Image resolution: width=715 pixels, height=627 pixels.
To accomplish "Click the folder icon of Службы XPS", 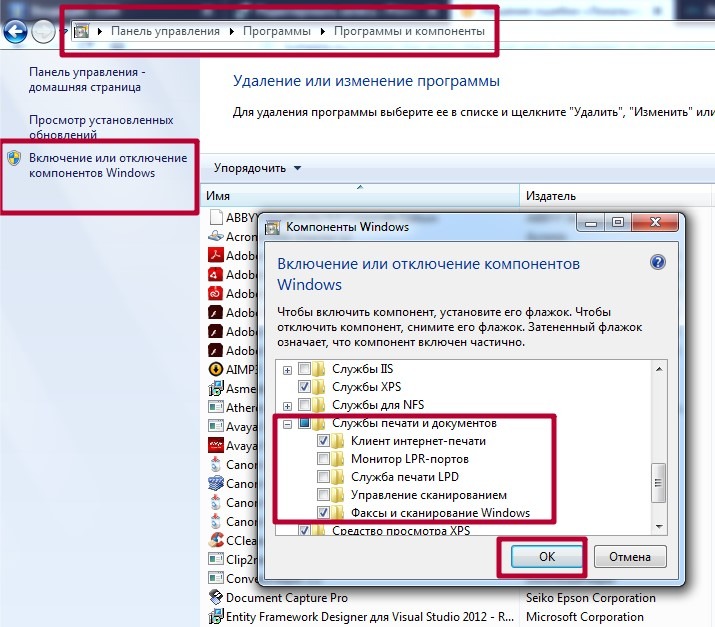I will [318, 387].
